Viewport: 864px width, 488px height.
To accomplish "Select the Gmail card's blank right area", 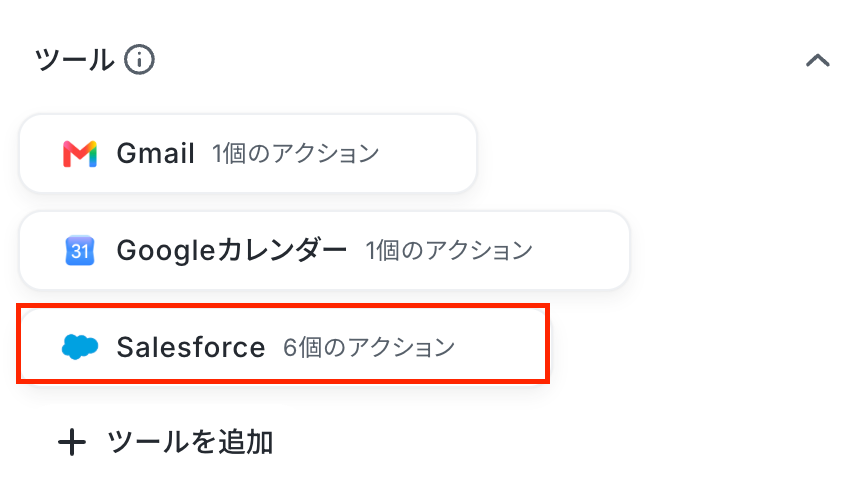I will pos(428,154).
